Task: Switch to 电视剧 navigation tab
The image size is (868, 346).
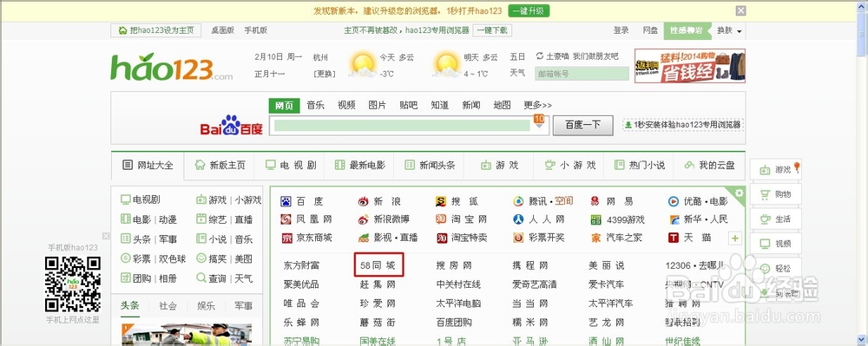Action: (290, 166)
